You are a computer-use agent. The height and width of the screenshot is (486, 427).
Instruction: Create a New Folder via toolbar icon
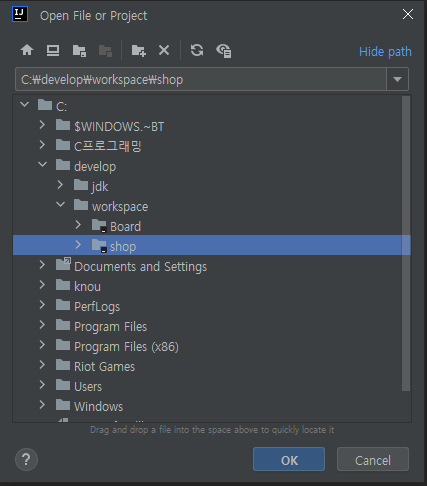139,51
